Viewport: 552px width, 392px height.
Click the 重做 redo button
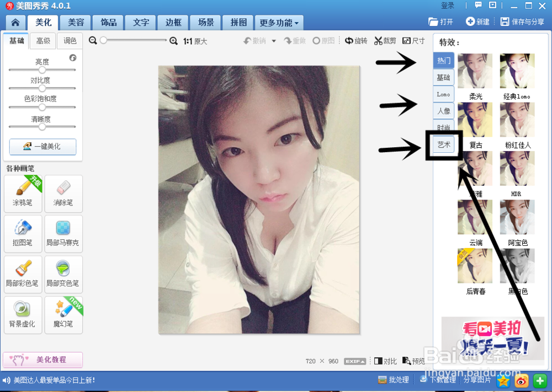295,41
